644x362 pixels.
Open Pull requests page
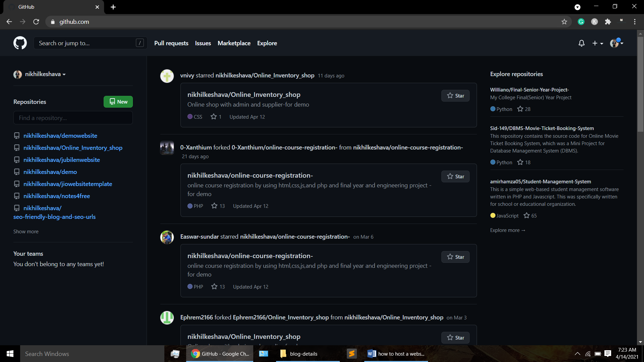[171, 43]
